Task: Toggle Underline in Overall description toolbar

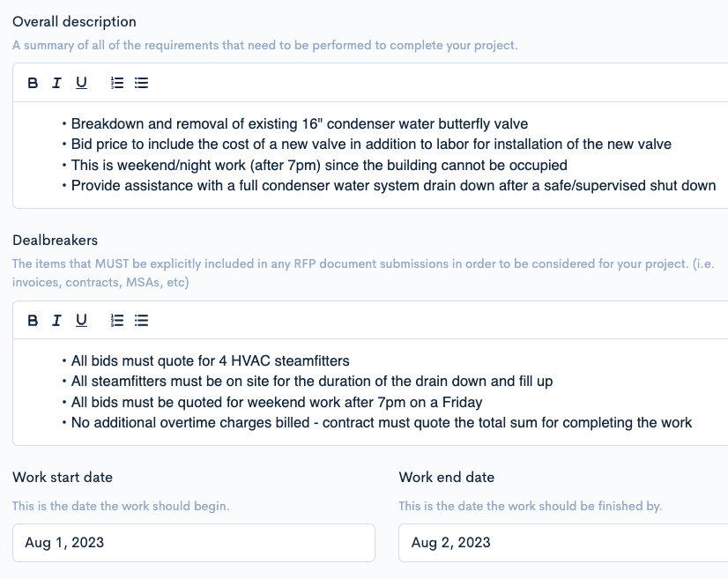Action: coord(81,83)
